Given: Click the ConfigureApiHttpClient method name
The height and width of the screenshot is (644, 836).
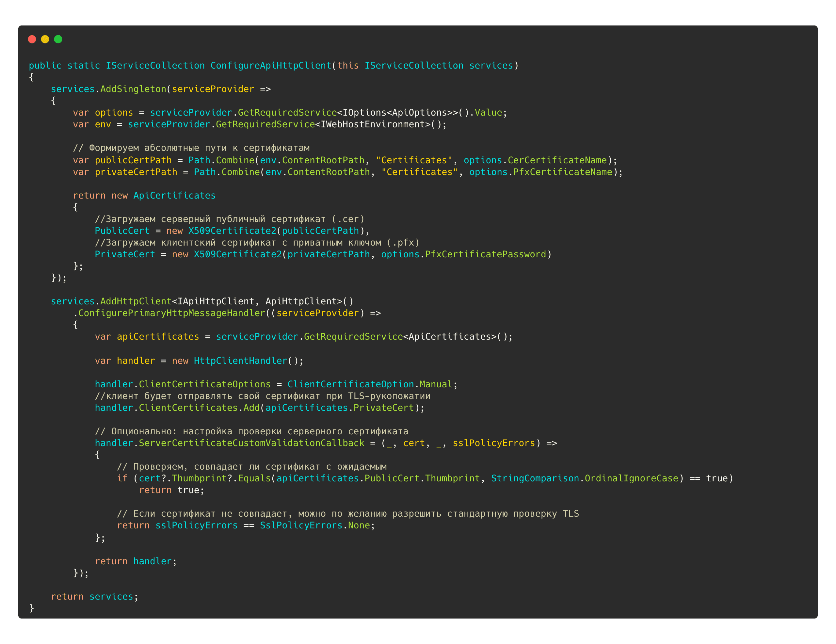Looking at the screenshot, I should click(x=271, y=65).
